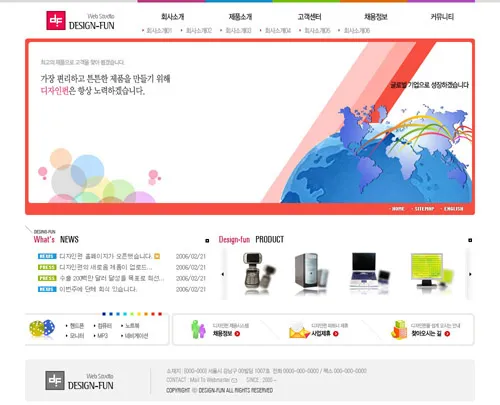Click the red arrow next to 채용정보
Image resolution: width=500 pixels, height=405 pixels.
(x=237, y=333)
